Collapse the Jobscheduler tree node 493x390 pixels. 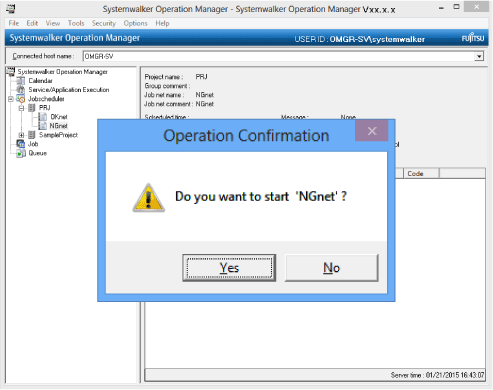(x=11, y=99)
